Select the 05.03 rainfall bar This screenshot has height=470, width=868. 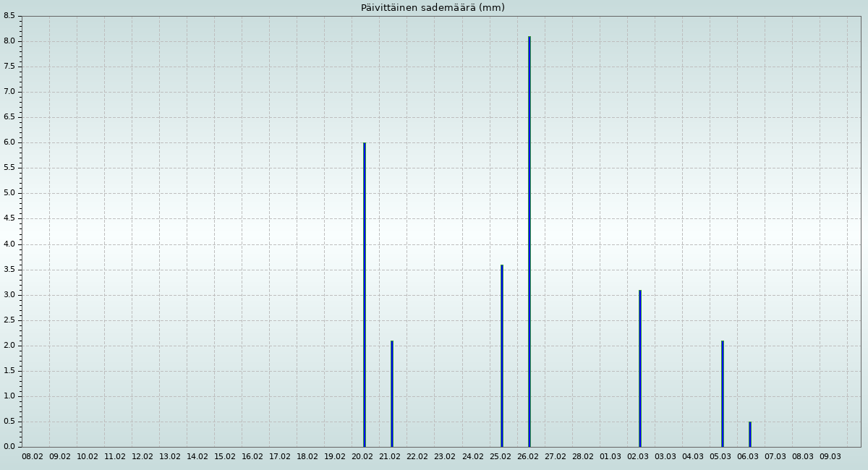coord(722,393)
